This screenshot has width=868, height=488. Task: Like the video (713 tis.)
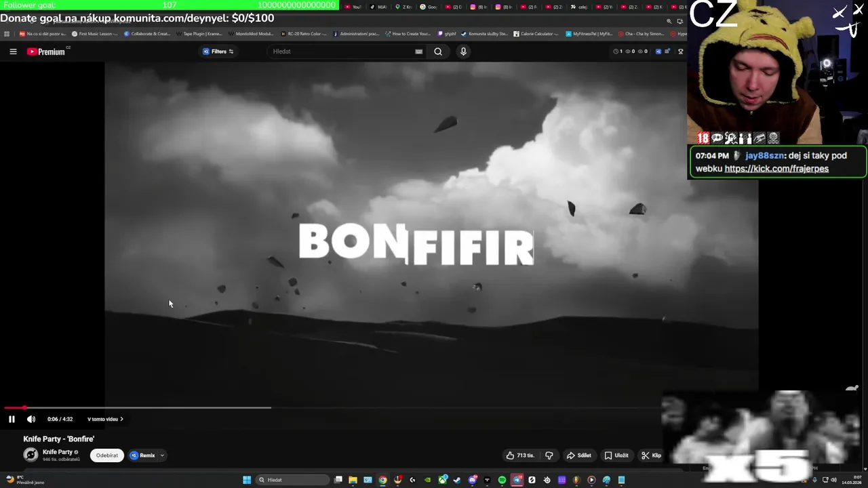(520, 455)
